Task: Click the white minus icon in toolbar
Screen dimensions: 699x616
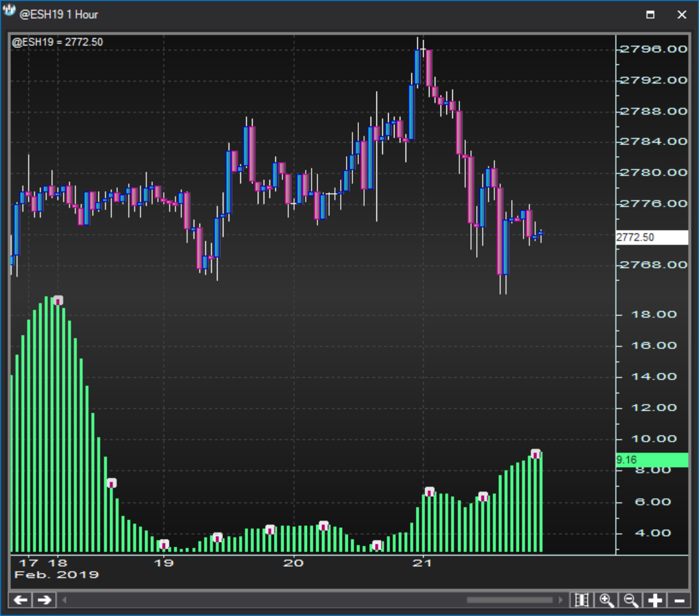Action: (x=679, y=600)
